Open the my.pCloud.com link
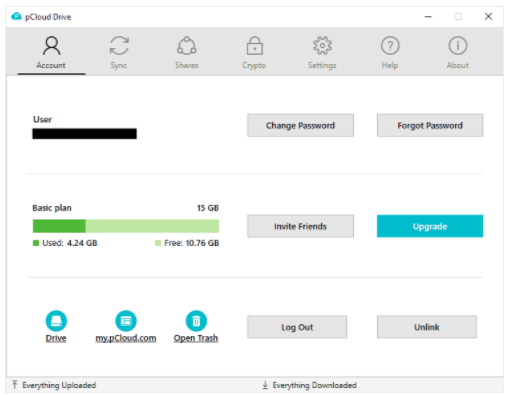Viewport: 510px width, 395px height. click(126, 338)
